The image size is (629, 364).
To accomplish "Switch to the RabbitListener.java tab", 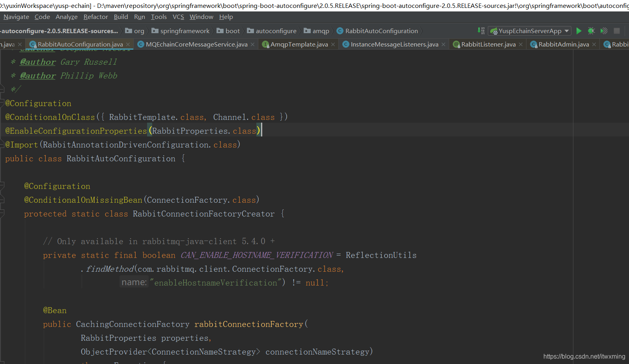I will pyautogui.click(x=488, y=45).
